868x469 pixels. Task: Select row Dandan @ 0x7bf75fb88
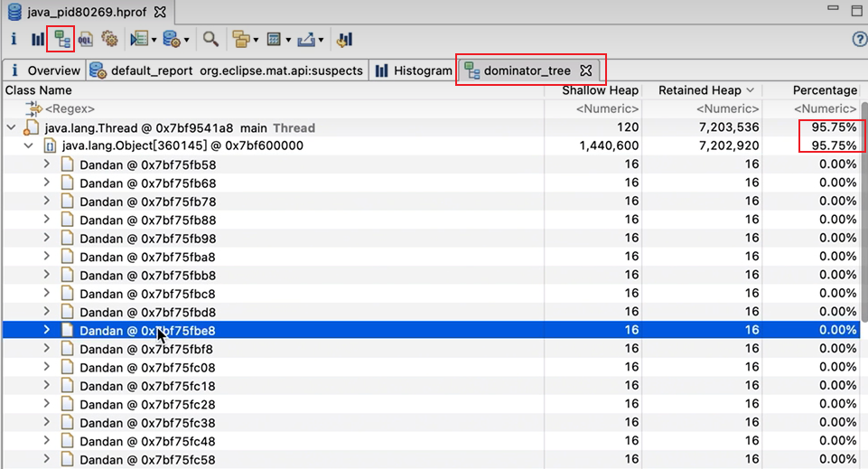[431, 220]
